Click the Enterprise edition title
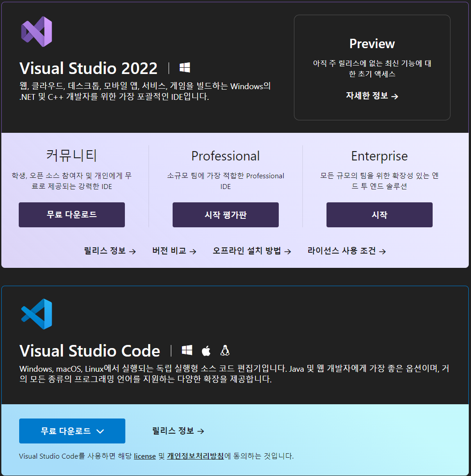The width and height of the screenshot is (471, 476). (x=379, y=156)
